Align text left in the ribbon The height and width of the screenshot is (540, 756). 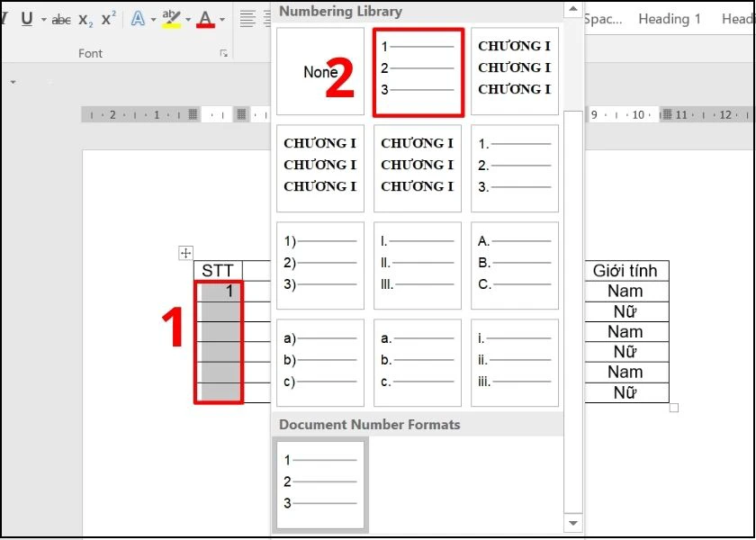(x=247, y=19)
